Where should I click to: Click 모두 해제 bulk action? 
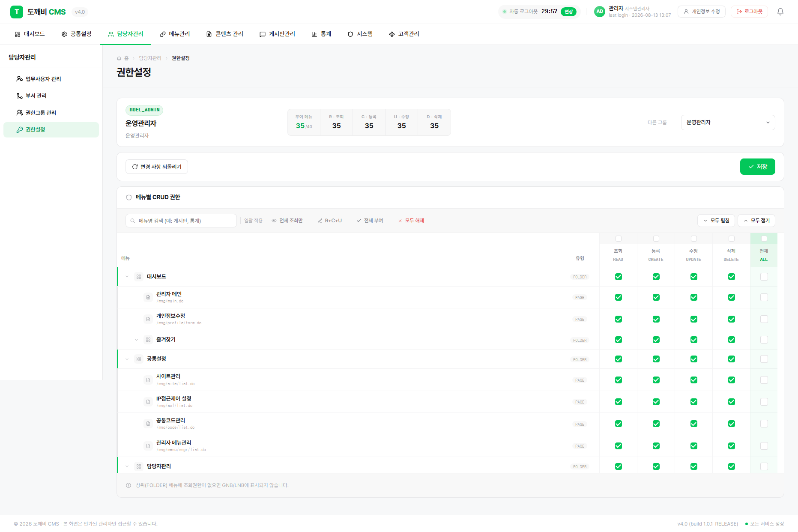click(411, 221)
